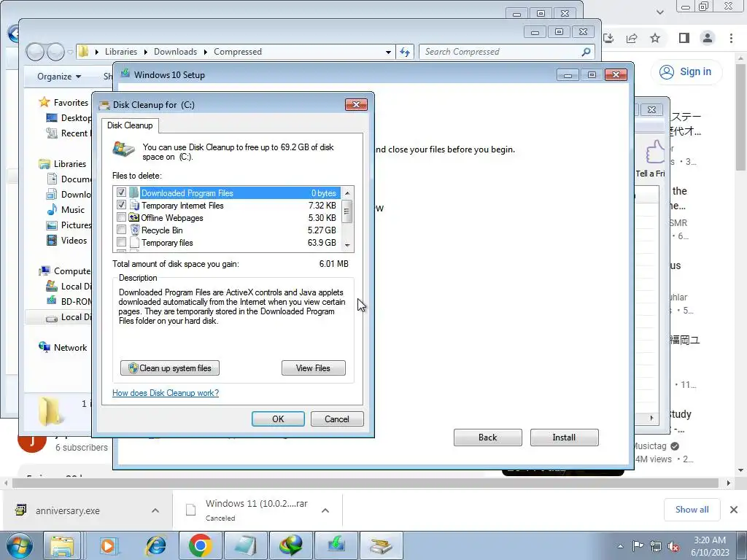Select the Temporary Internet Files row icon
This screenshot has height=560, width=747.
(x=134, y=205)
